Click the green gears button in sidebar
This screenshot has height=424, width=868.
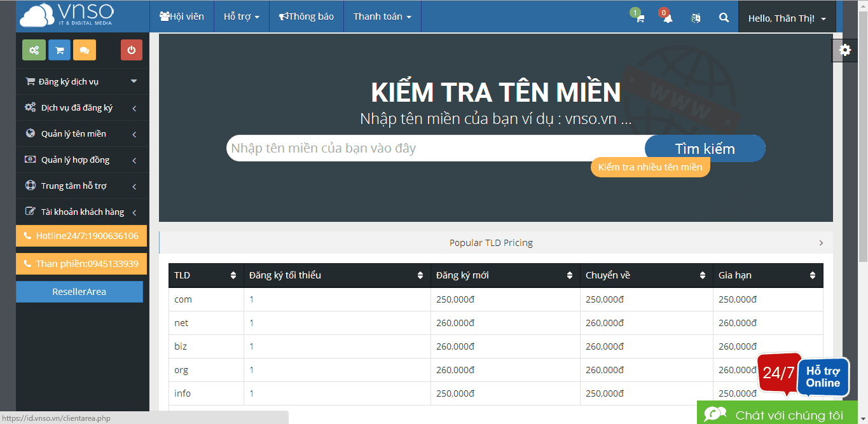34,50
